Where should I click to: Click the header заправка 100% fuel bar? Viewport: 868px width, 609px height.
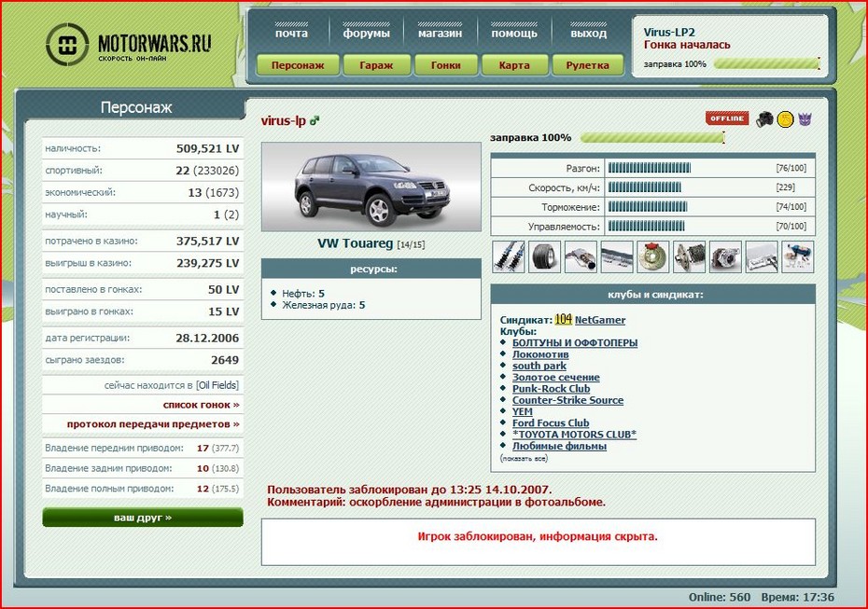coord(766,63)
